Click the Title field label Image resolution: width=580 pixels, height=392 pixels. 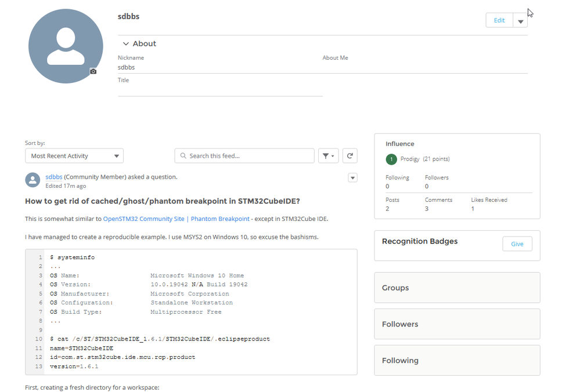[x=123, y=80]
